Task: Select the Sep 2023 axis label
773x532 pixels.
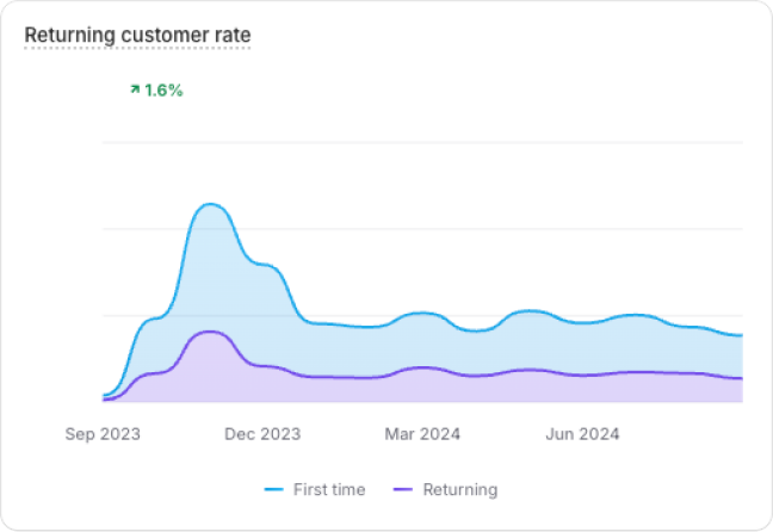Action: pos(103,434)
